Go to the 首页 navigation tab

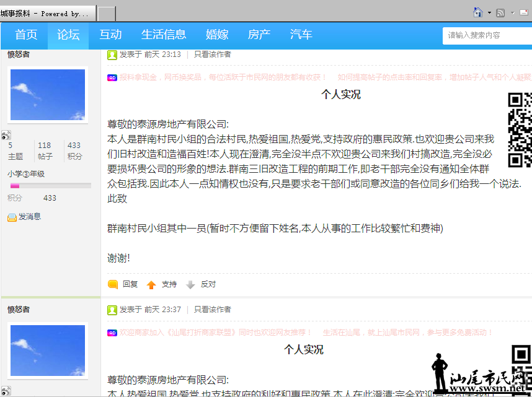click(x=26, y=35)
